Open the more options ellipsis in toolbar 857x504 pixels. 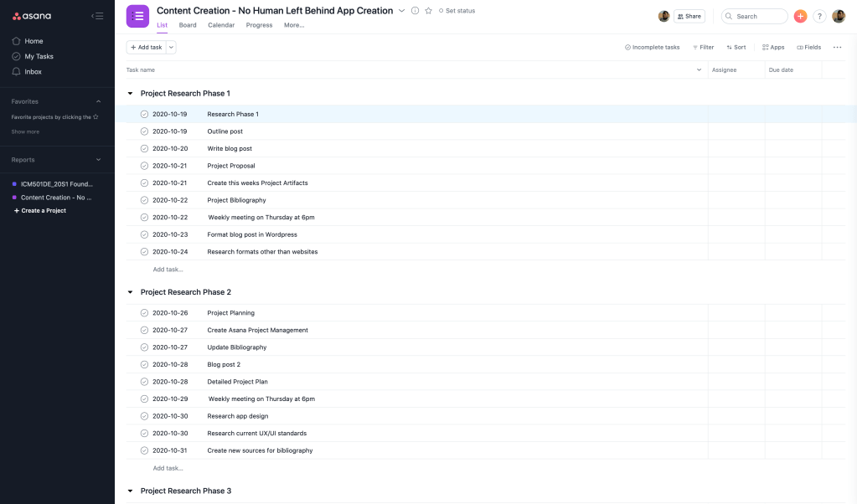pos(837,48)
